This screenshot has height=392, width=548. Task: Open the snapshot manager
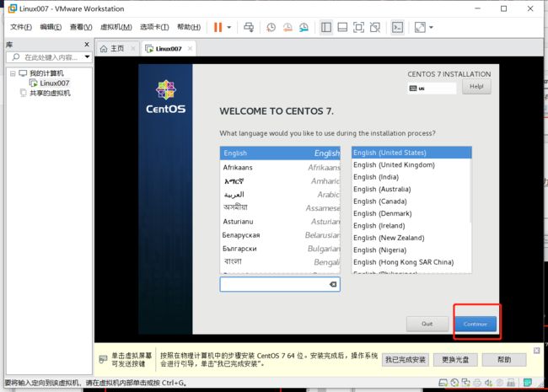point(304,27)
